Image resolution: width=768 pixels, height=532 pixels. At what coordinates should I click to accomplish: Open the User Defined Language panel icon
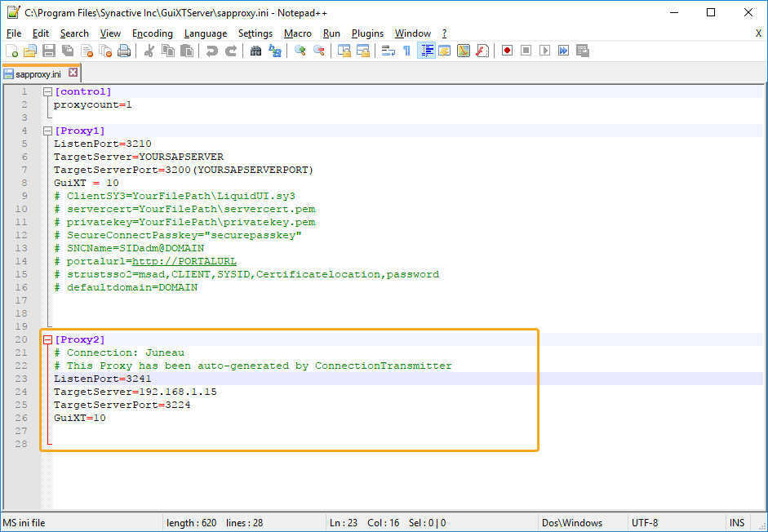(x=444, y=51)
